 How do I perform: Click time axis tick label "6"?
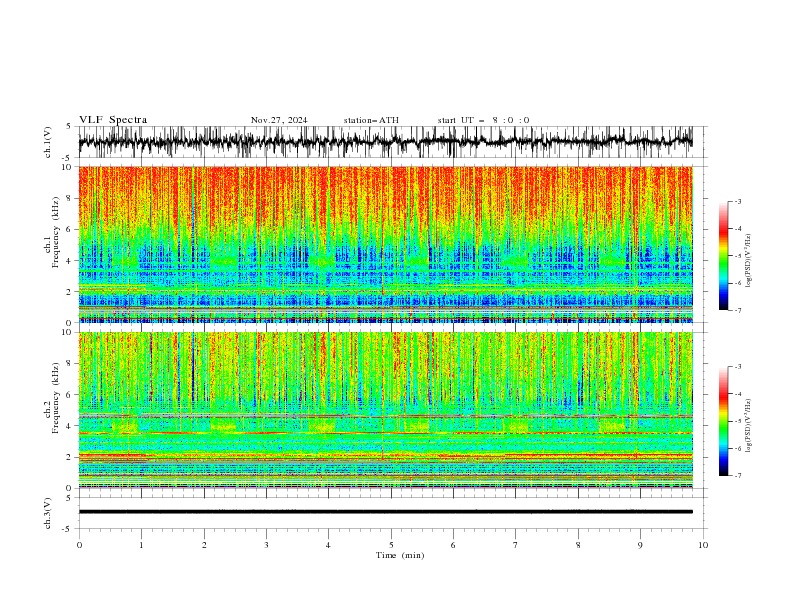pyautogui.click(x=453, y=545)
